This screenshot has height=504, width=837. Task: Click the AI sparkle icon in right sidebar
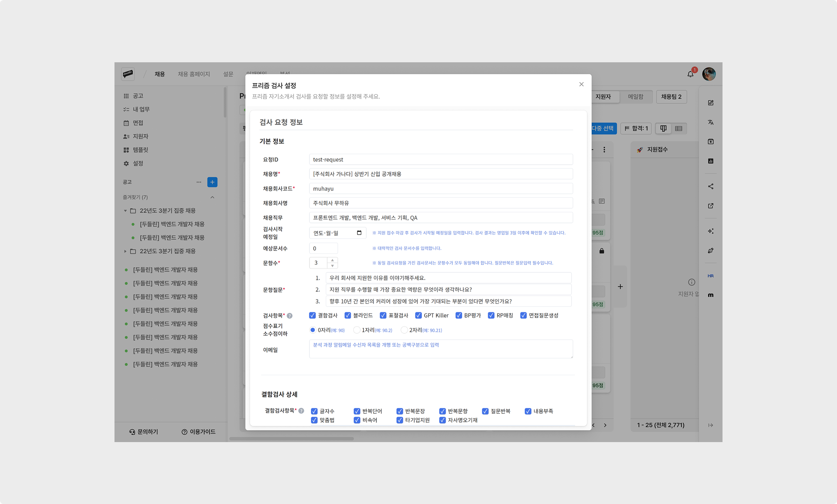(x=711, y=231)
